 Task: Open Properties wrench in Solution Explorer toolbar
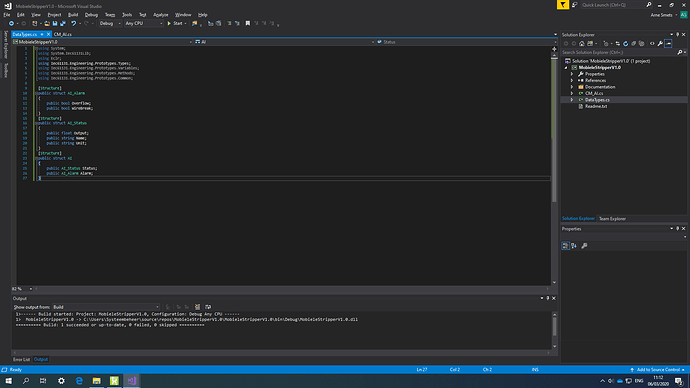click(x=660, y=44)
